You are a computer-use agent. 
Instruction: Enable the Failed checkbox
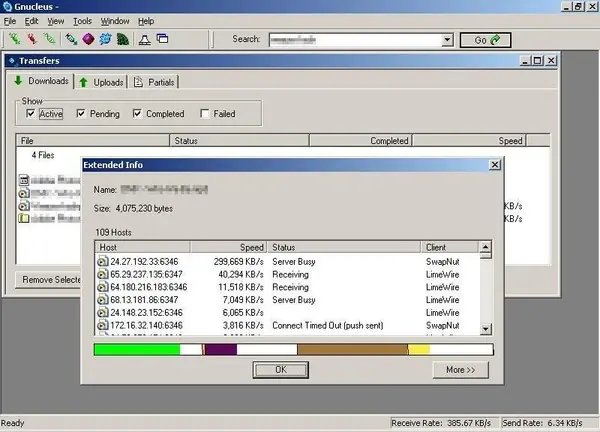click(x=205, y=114)
